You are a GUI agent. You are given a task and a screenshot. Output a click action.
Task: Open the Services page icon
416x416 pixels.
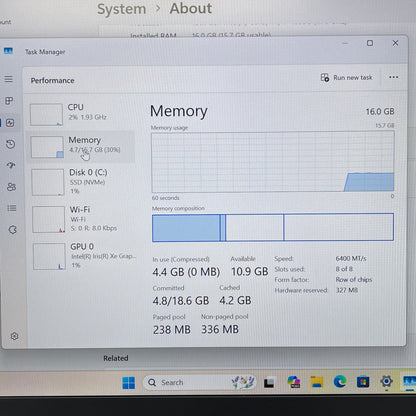tap(13, 230)
